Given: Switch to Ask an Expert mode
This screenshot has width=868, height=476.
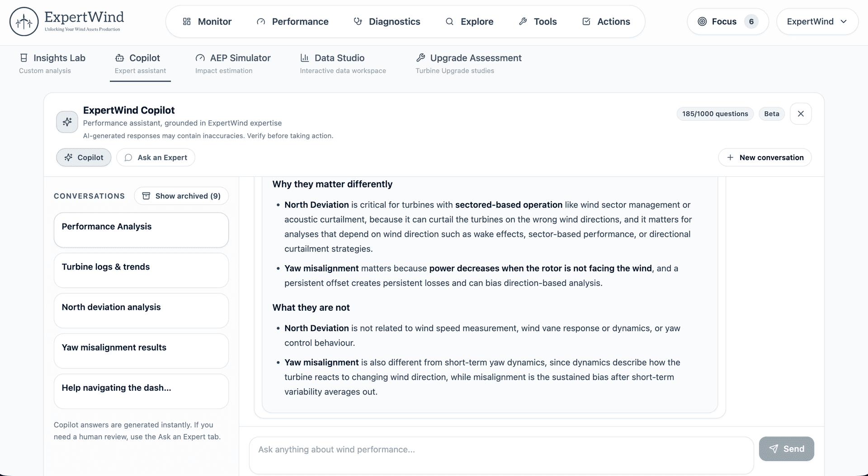Looking at the screenshot, I should [156, 157].
